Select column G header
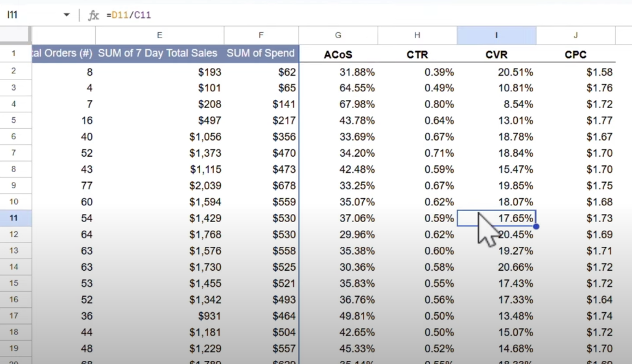Screen dimensions: 632x364 pos(338,36)
